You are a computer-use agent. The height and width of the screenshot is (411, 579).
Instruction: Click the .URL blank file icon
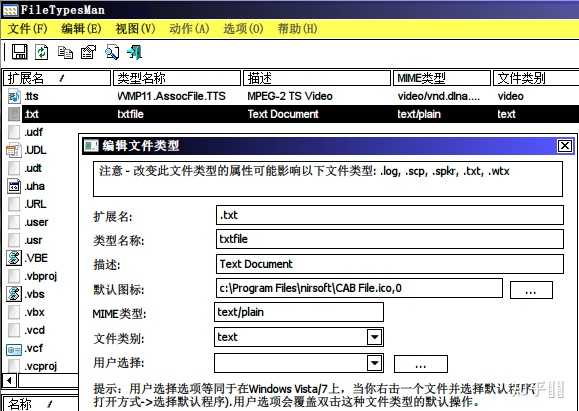[14, 204]
